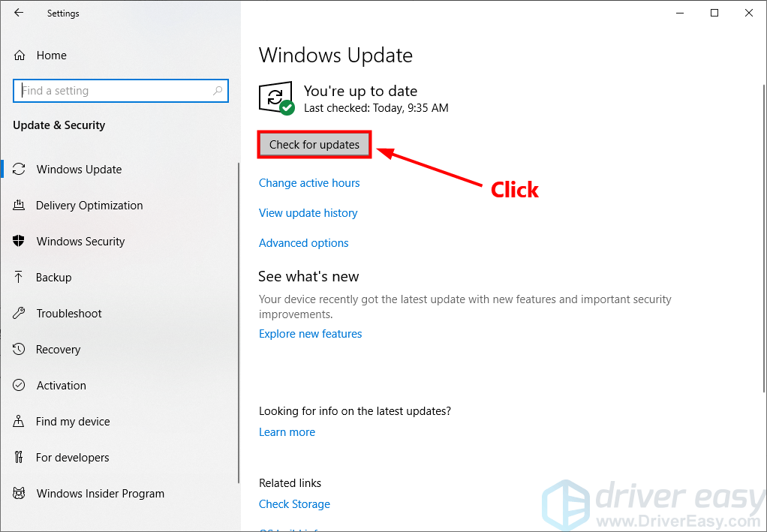Viewport: 767px width, 532px height.
Task: Open Delivery Optimization settings
Action: point(89,206)
